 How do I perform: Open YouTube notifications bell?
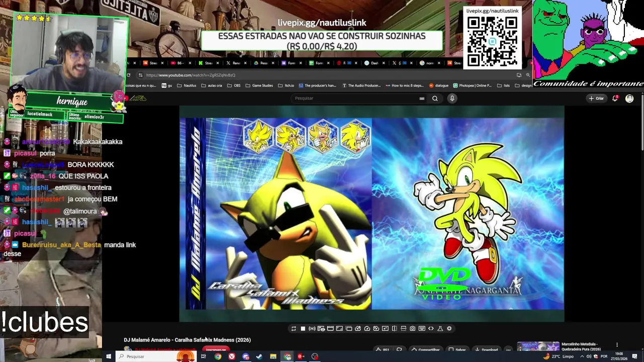pyautogui.click(x=615, y=99)
